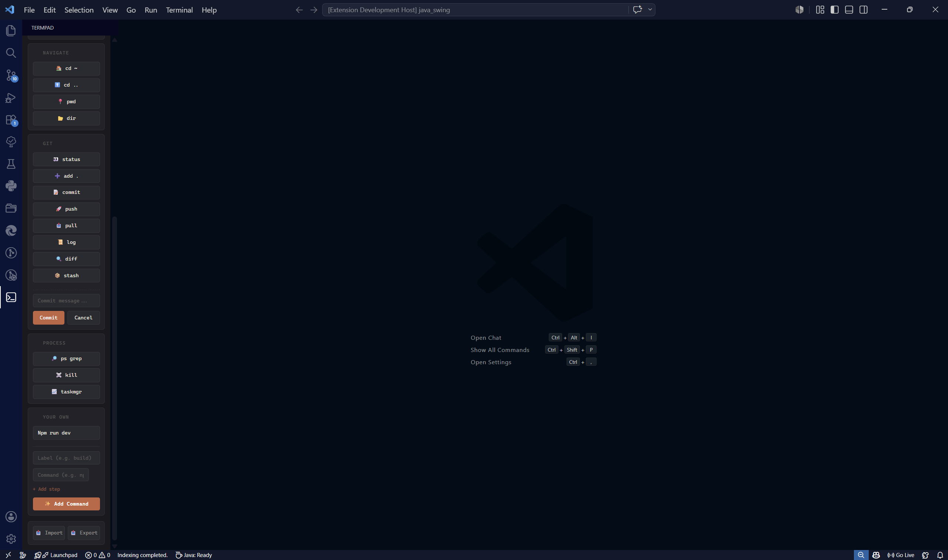
Task: Click the remote window indicator in status bar
Action: 8,555
